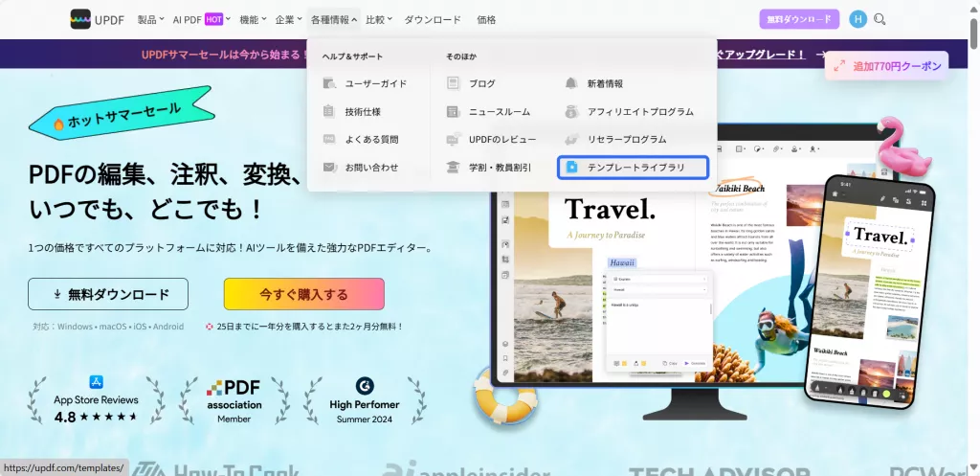
Task: Click the ブログ icon
Action: point(453,83)
